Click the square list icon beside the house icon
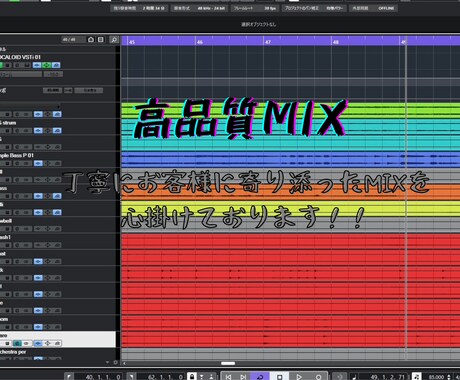 click(100, 40)
